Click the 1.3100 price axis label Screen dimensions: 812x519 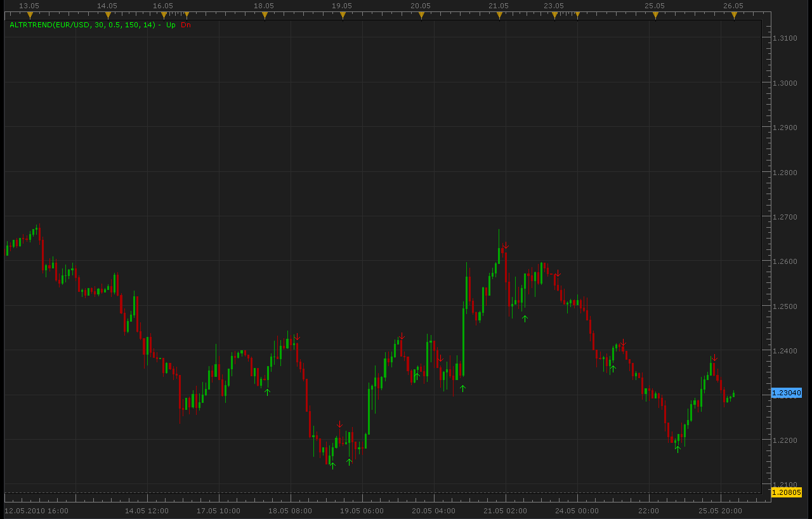click(785, 38)
